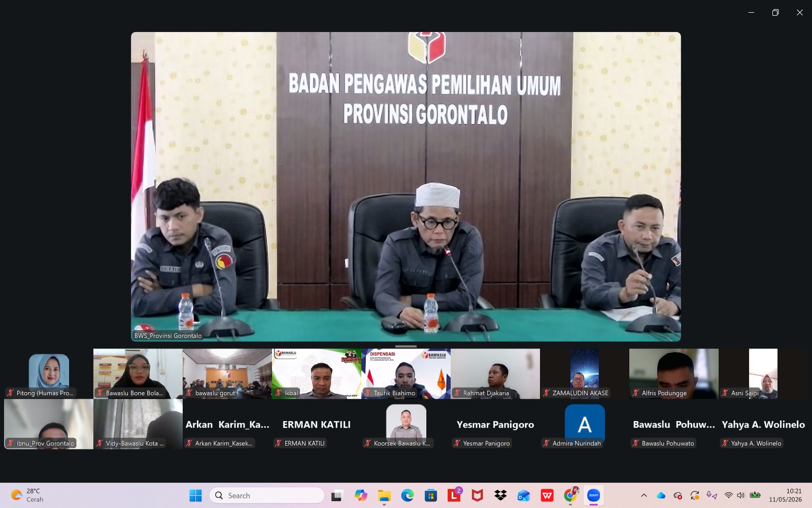
Task: Select Ibnu_Prov Gorontalo participant thumbnail
Action: (49, 424)
